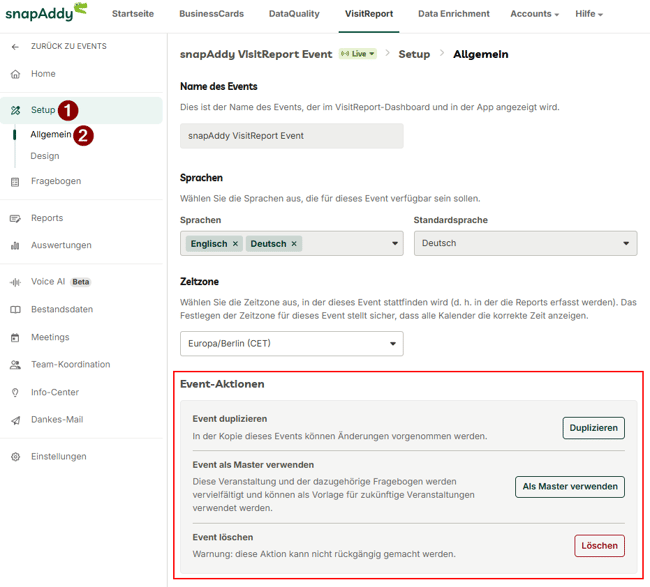Expand the Accounts menu
Screen dimensions: 650x587
(534, 14)
